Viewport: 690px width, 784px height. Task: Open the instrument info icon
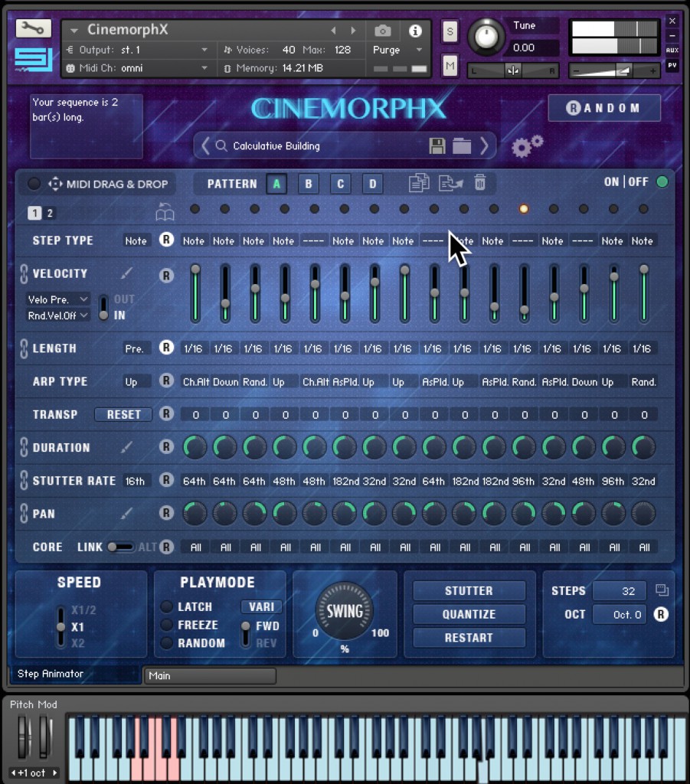pyautogui.click(x=415, y=31)
